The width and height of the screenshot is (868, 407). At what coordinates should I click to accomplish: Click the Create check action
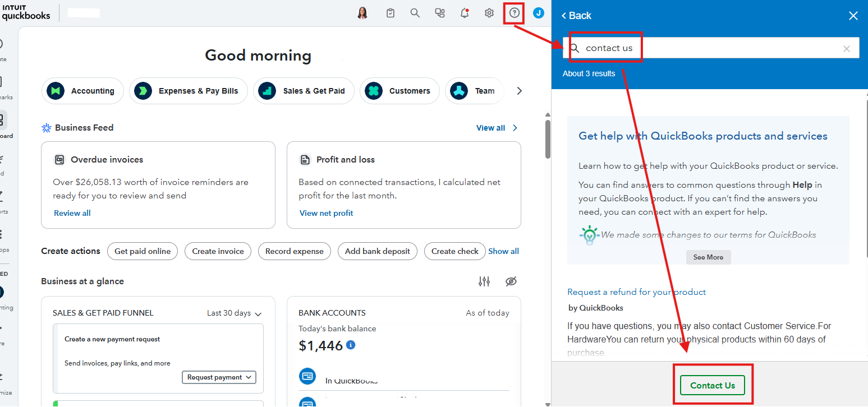[455, 251]
